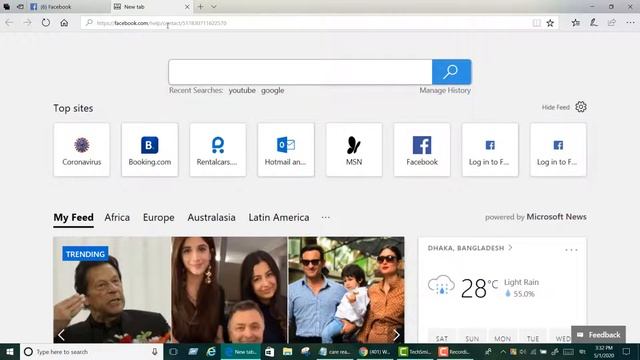Click the taskbar search box
This screenshot has width=640, height=360.
92,352
